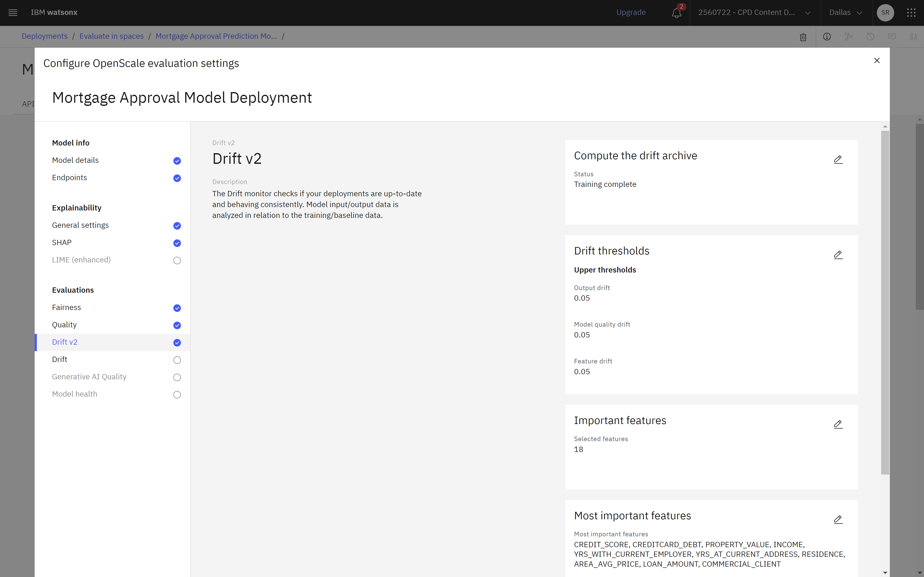Click the edit icon for Most important features

tap(838, 520)
